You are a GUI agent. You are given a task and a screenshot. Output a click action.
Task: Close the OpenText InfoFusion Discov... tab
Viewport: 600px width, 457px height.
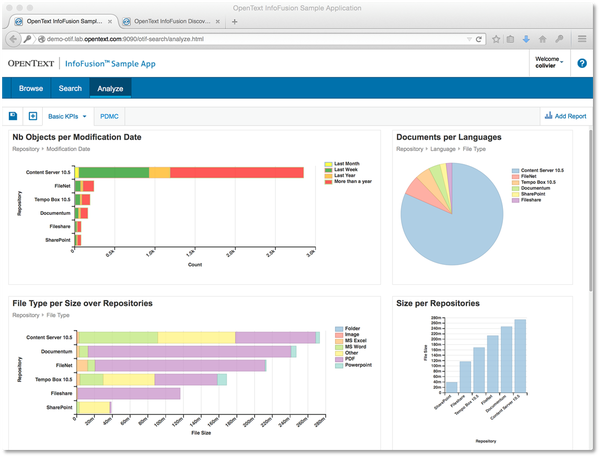click(217, 22)
